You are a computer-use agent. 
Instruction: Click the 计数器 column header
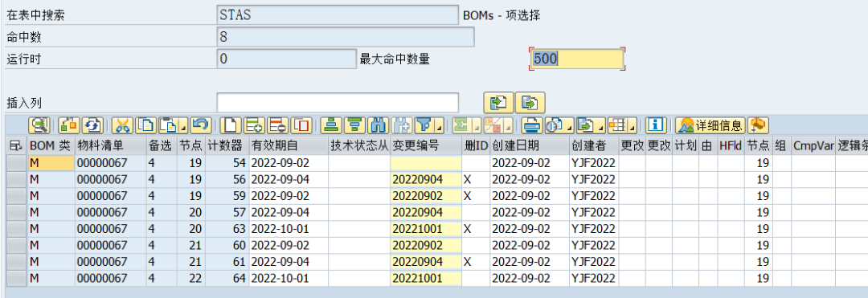point(227,146)
